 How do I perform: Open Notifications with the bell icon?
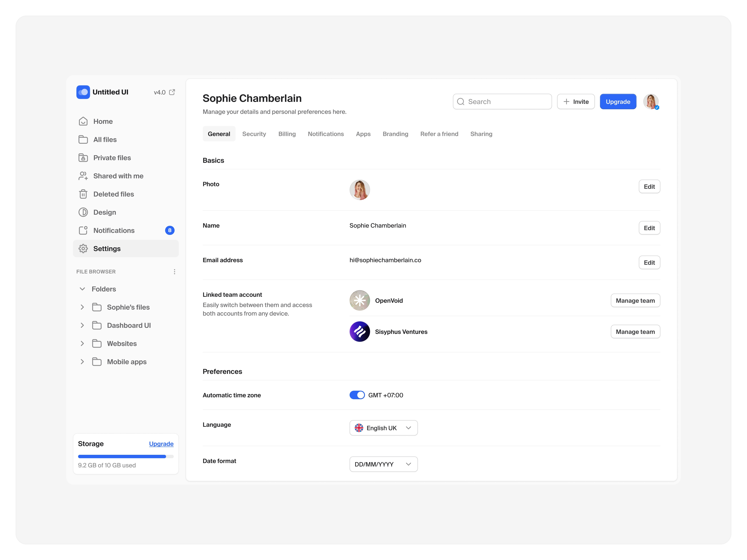pyautogui.click(x=83, y=230)
